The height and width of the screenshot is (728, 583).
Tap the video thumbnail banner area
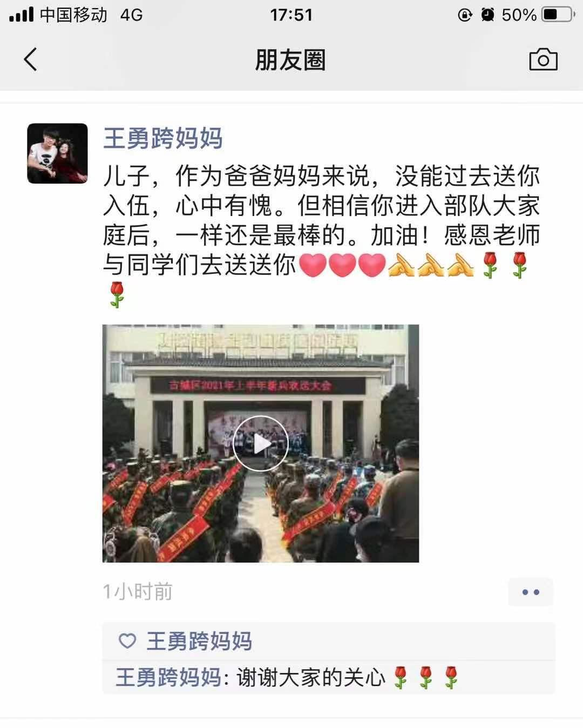[258, 386]
